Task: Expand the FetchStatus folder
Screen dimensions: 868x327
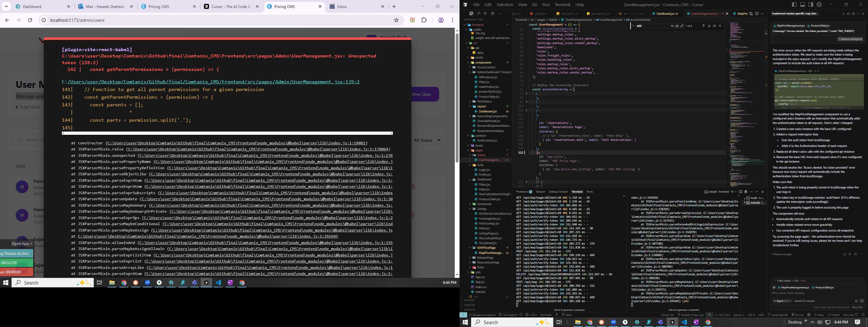Action: [484, 102]
